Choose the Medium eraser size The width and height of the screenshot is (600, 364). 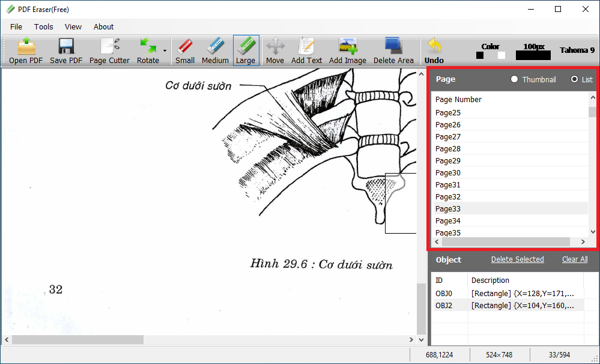215,47
